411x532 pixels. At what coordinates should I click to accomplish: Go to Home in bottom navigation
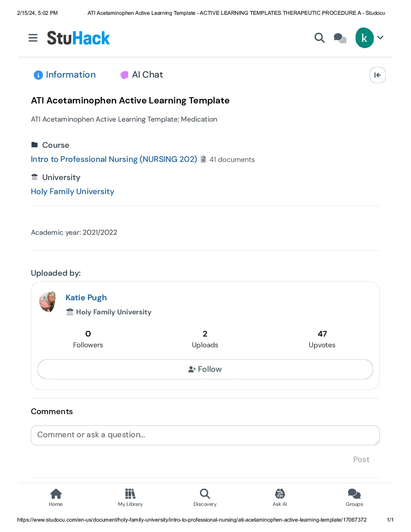[56, 497]
